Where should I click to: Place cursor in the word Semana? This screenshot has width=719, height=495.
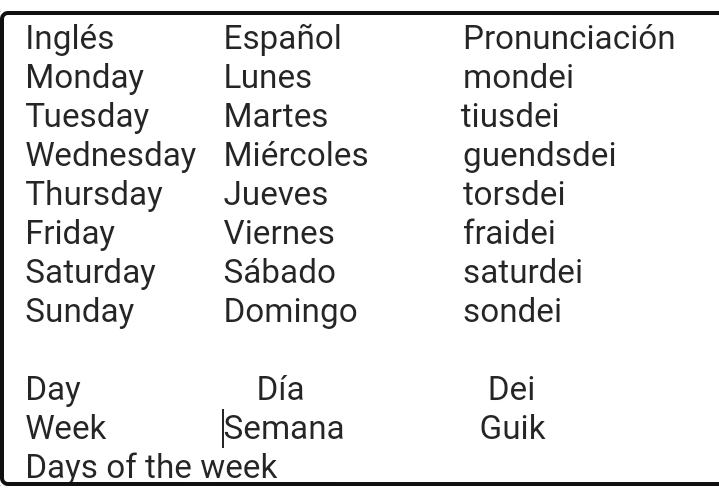click(x=284, y=428)
